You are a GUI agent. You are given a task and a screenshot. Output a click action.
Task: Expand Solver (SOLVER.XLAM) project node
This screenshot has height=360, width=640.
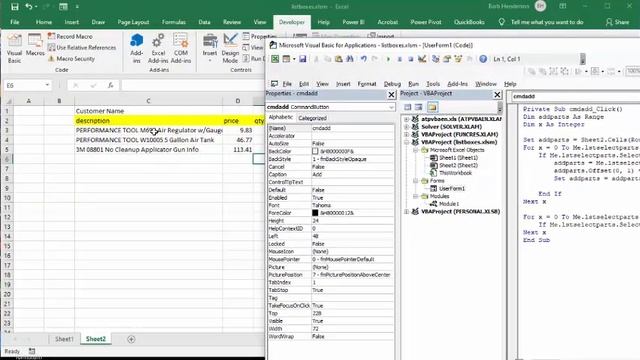407,127
